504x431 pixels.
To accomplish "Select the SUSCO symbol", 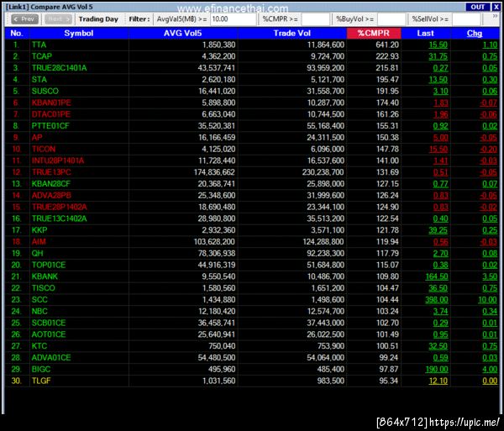I will [x=45, y=91].
